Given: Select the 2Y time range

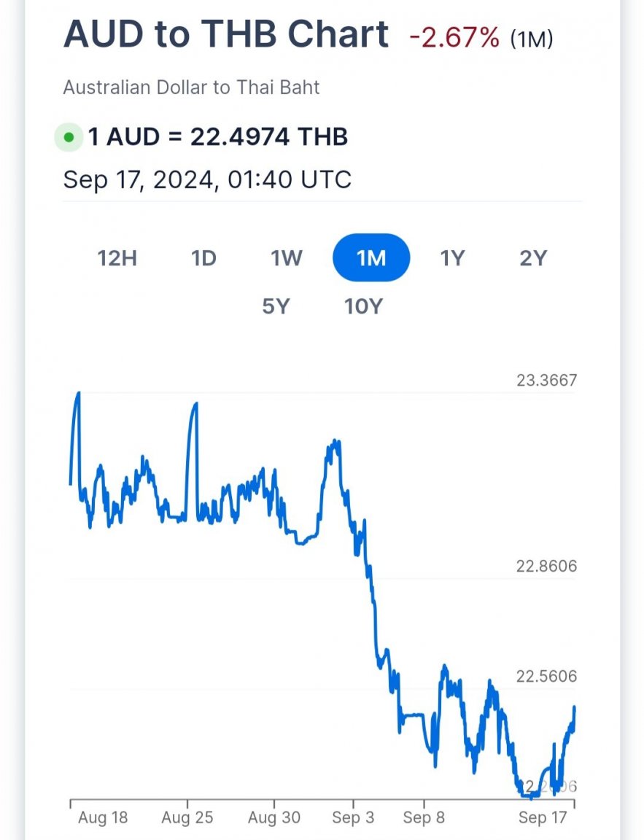Looking at the screenshot, I should tap(533, 258).
